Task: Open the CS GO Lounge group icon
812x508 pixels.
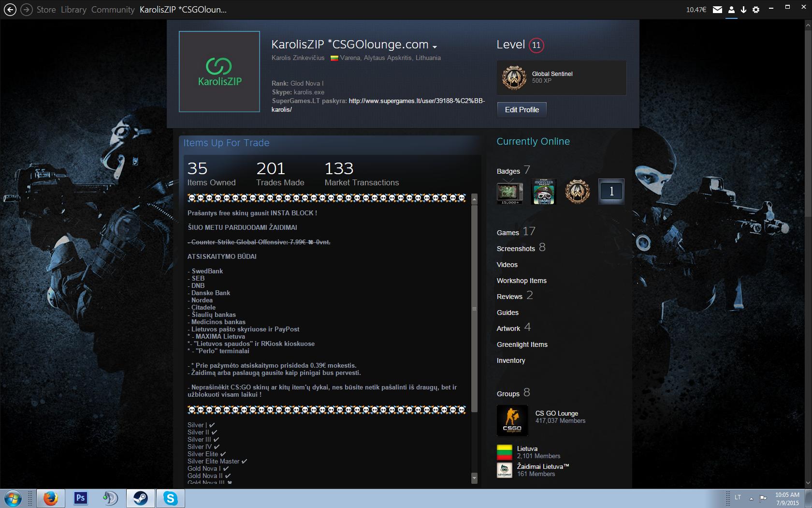Action: [x=512, y=420]
